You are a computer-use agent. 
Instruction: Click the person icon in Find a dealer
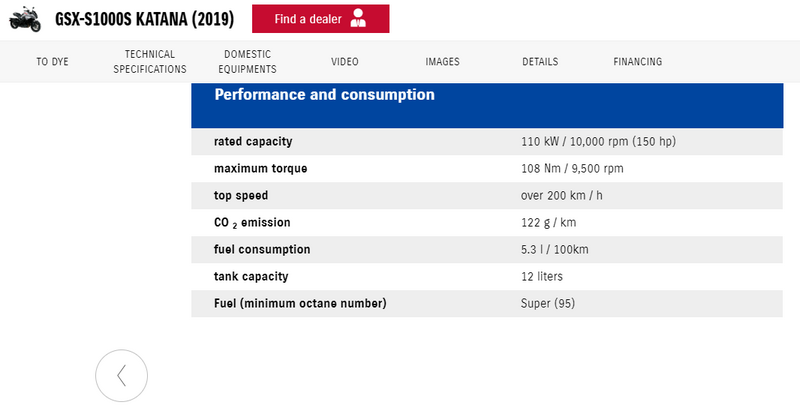[358, 18]
